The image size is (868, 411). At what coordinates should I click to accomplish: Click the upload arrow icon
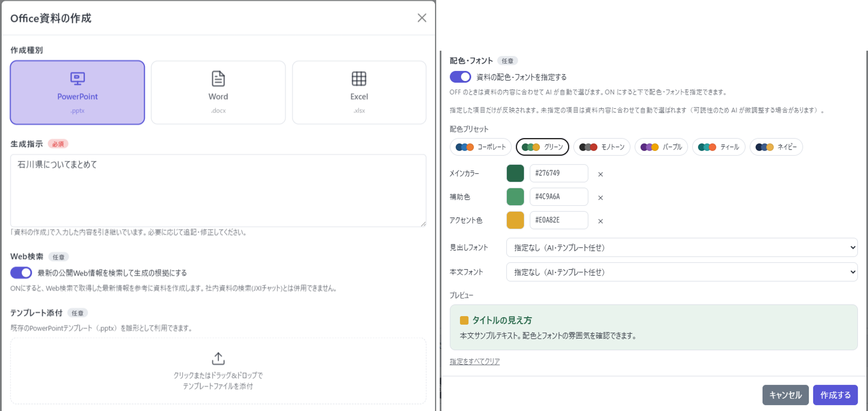[x=218, y=358]
